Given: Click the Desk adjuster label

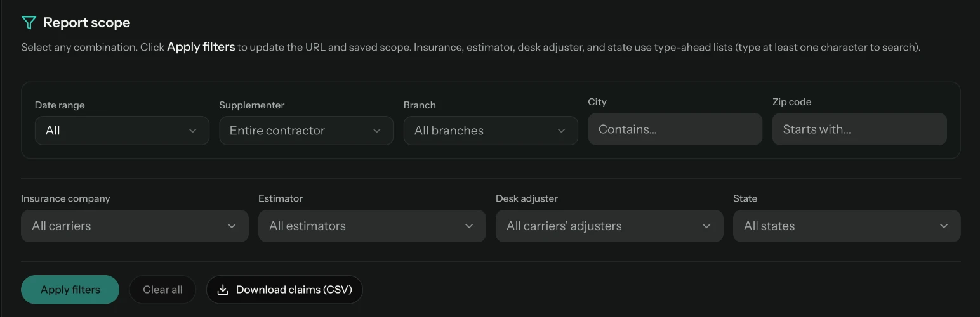Looking at the screenshot, I should tap(527, 198).
